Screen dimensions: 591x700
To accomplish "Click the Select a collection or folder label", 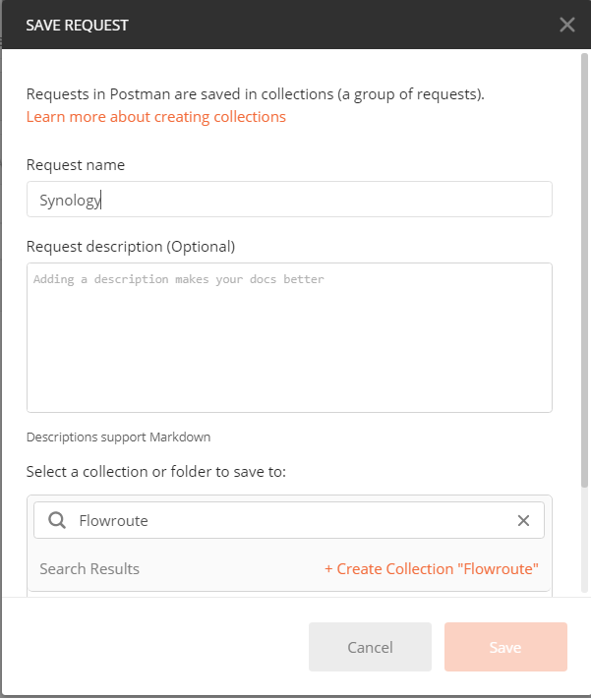I will coord(155,472).
